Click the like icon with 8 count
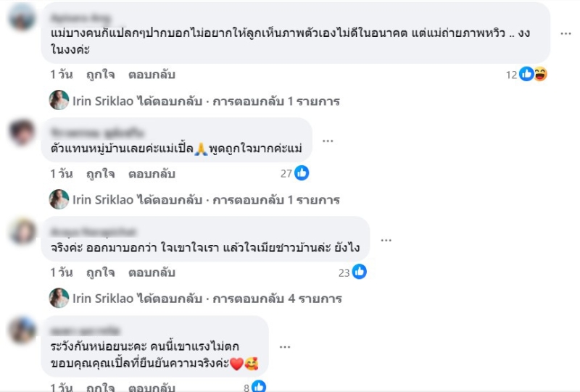Screen dimensions: 580x392 pyautogui.click(x=259, y=386)
